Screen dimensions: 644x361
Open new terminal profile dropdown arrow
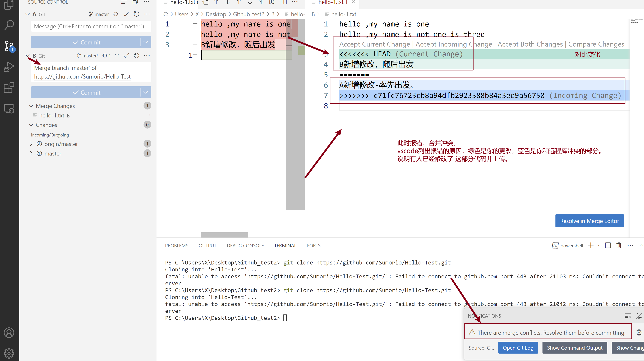click(x=598, y=245)
